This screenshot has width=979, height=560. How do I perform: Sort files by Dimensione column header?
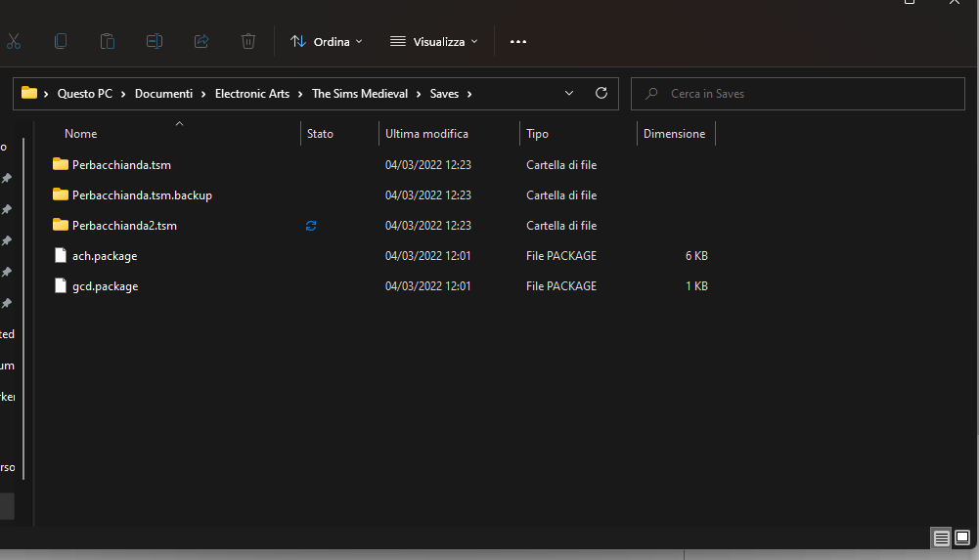coord(674,134)
